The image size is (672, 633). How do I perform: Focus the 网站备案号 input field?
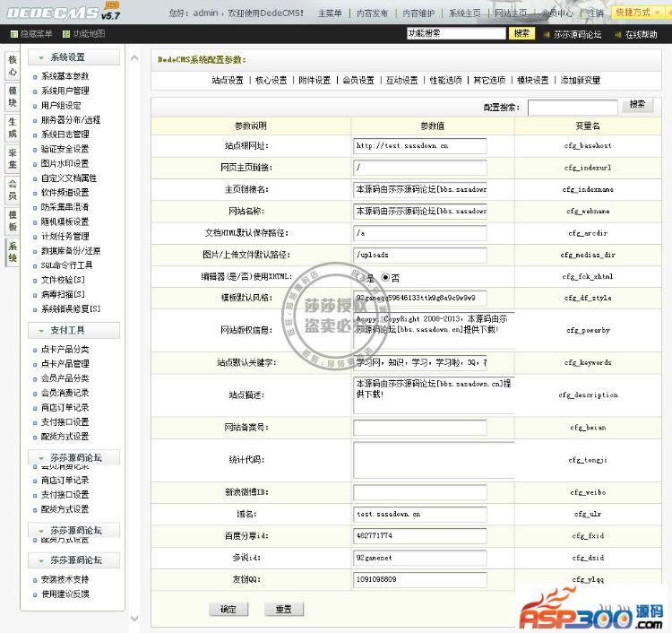coord(420,428)
